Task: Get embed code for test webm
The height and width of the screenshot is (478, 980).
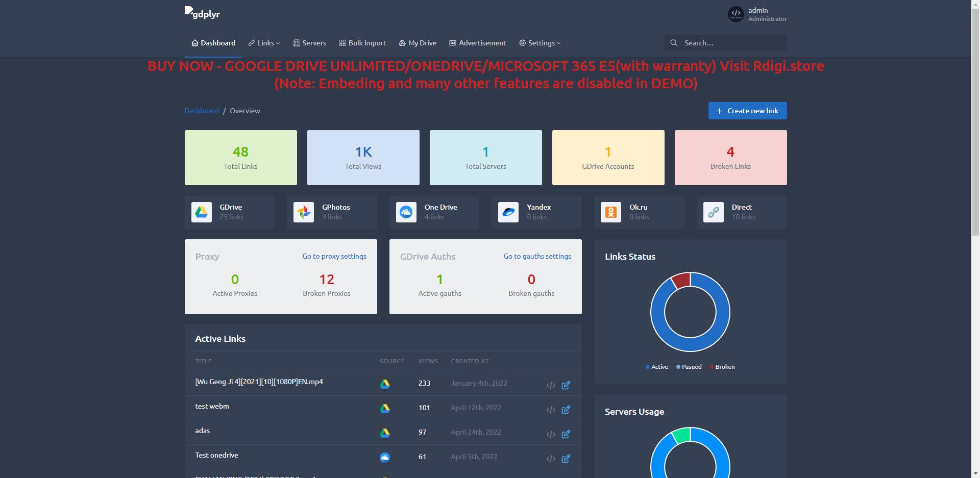Action: pos(551,410)
